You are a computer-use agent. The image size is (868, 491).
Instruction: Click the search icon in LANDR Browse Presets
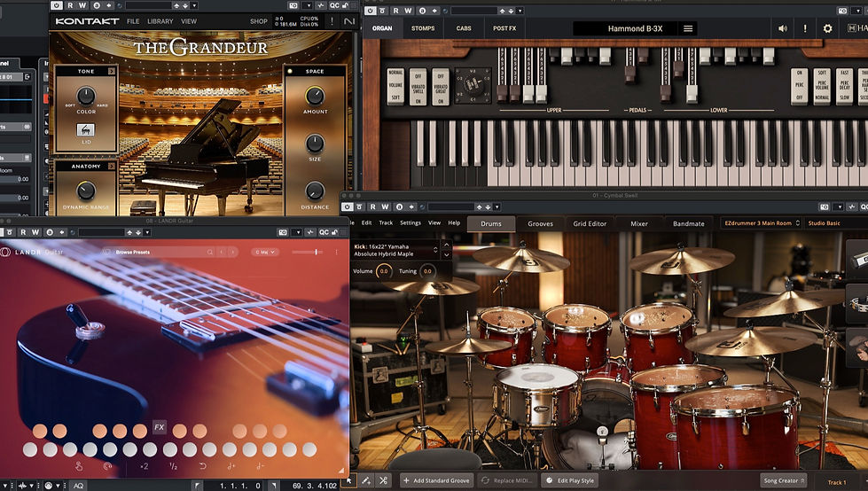[x=210, y=252]
